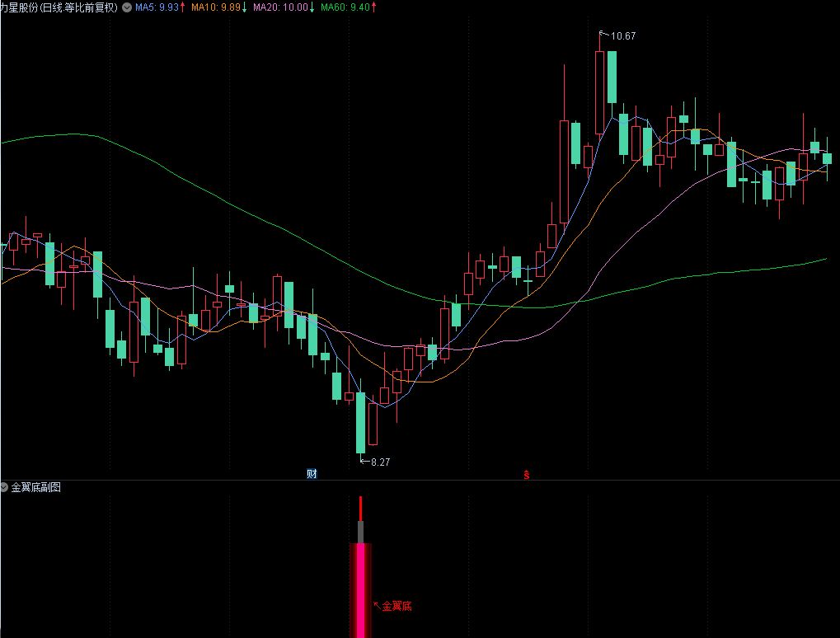Select the MA20: 10.00 indicator label
The width and height of the screenshot is (840, 638).
point(280,7)
